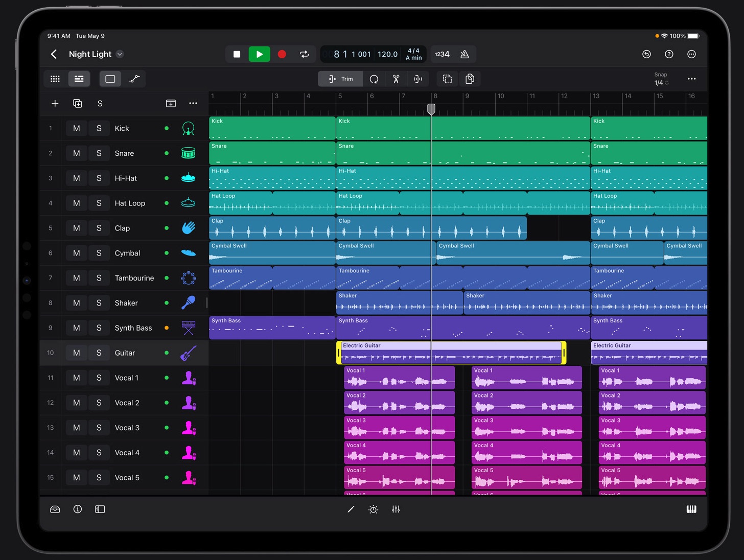Open the Inspector info icon
The height and width of the screenshot is (560, 744).
[78, 509]
